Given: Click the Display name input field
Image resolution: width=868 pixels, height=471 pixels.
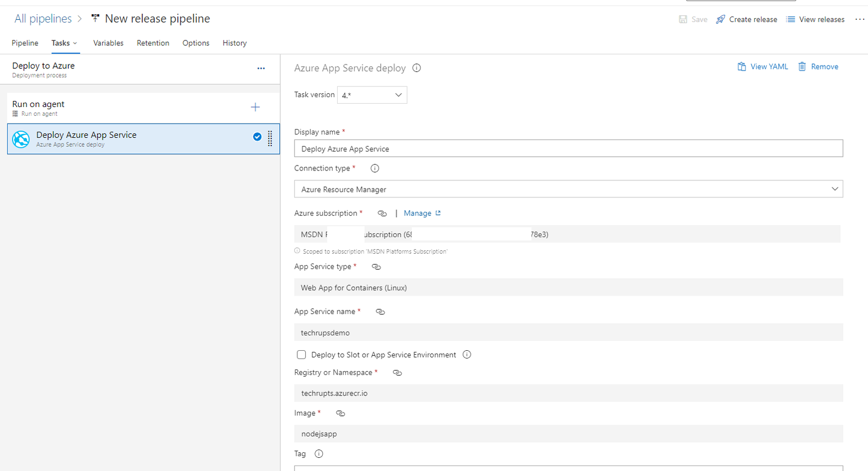Looking at the screenshot, I should 568,148.
